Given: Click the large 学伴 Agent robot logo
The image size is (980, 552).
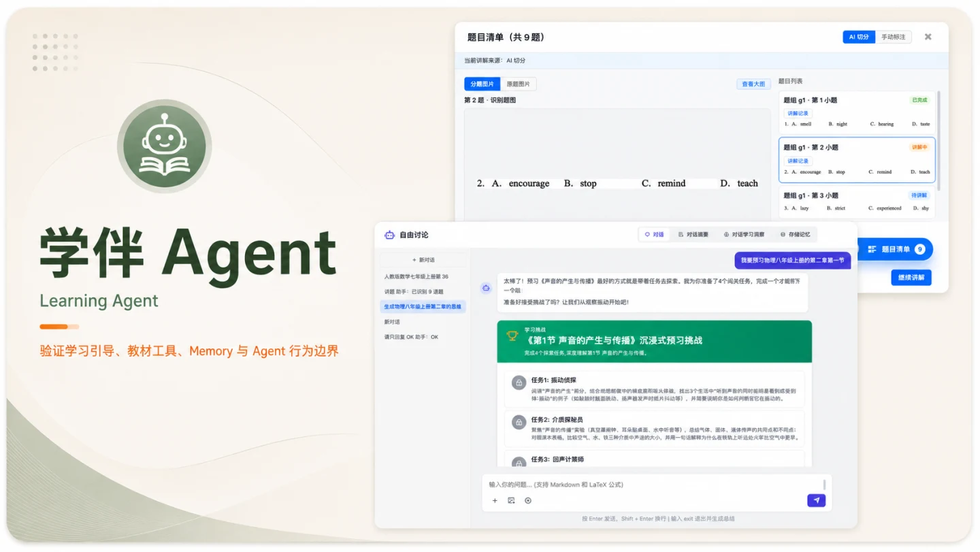Looking at the screenshot, I should point(165,146).
